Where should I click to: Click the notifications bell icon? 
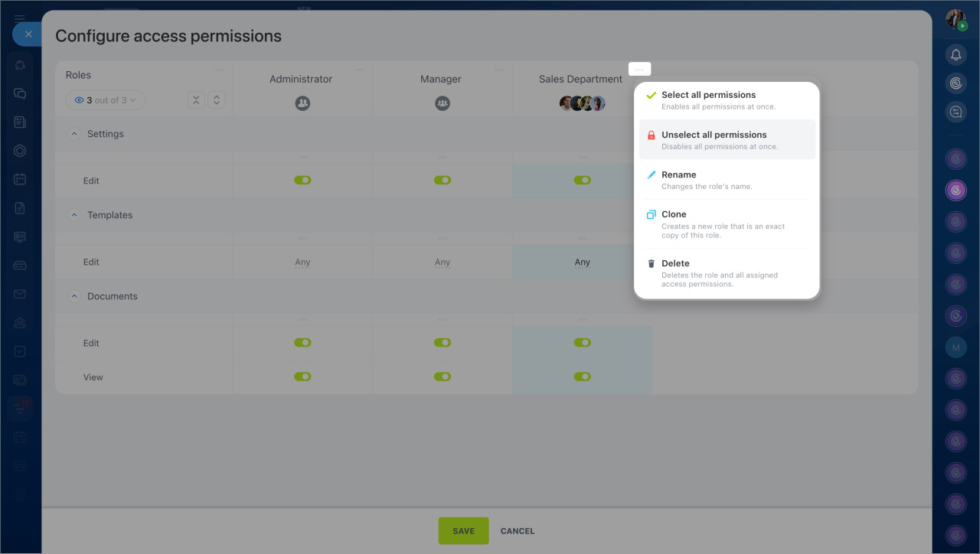point(955,54)
